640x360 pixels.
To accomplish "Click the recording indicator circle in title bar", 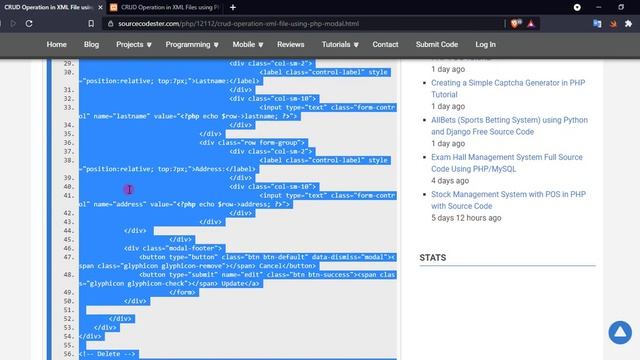I will tap(577, 7).
